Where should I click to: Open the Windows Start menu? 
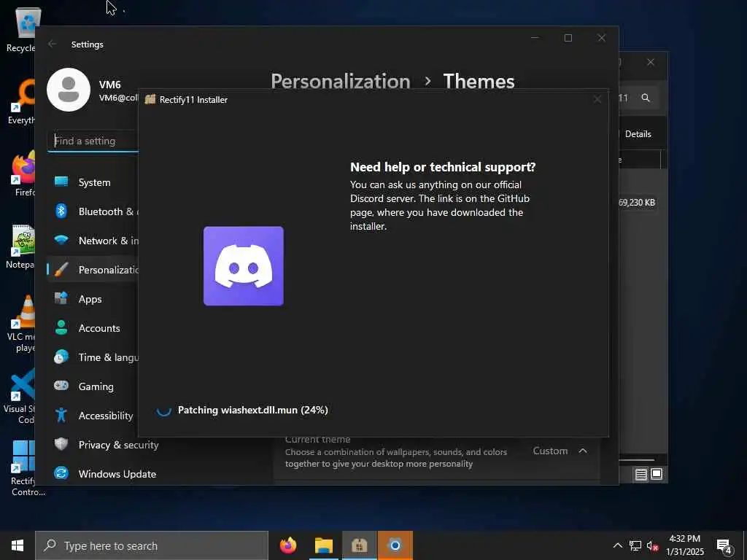pos(18,545)
